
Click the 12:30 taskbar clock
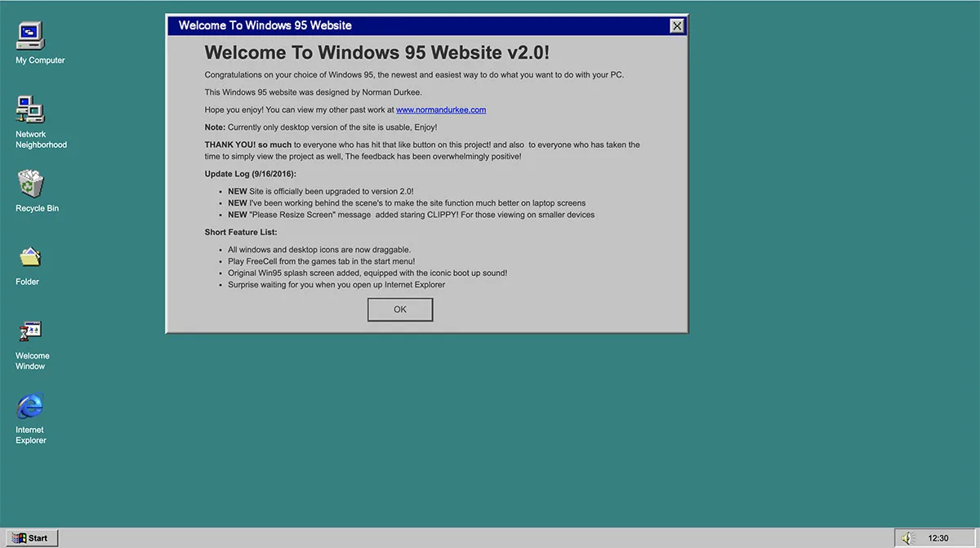coord(938,538)
